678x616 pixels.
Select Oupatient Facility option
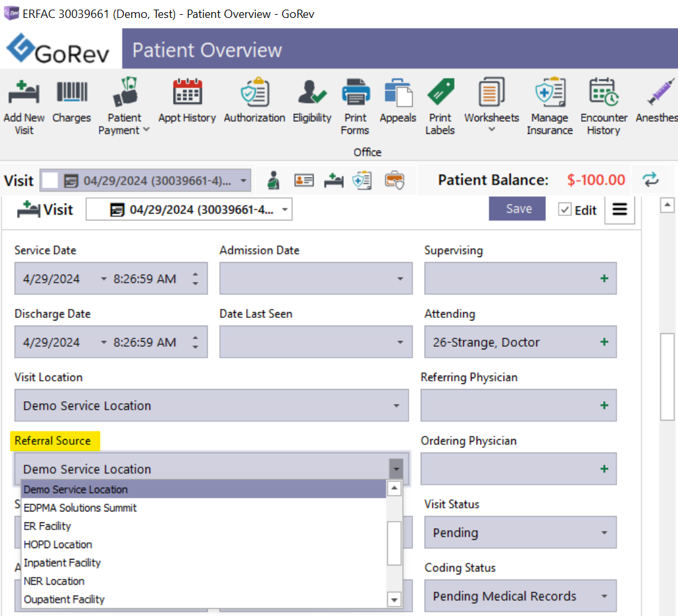click(x=204, y=599)
